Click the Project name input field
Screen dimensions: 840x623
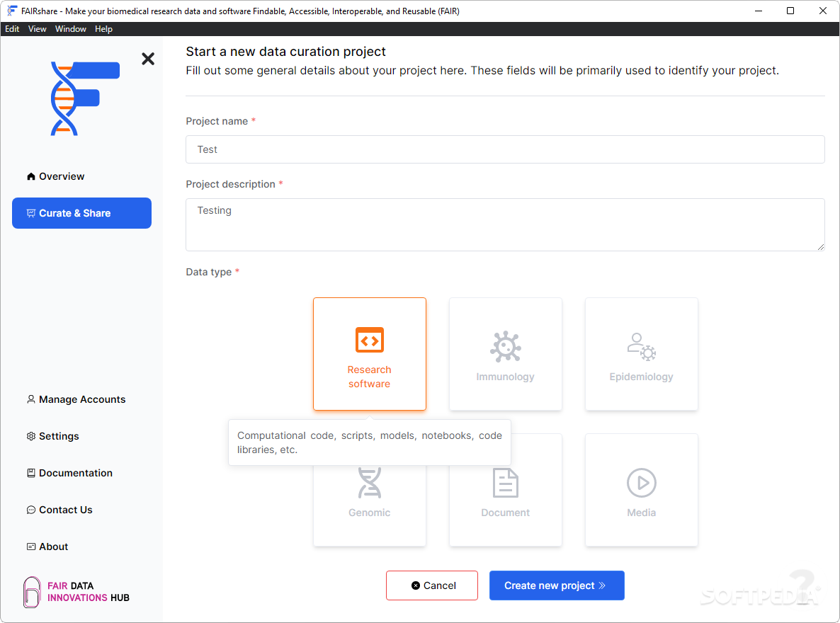coord(505,149)
